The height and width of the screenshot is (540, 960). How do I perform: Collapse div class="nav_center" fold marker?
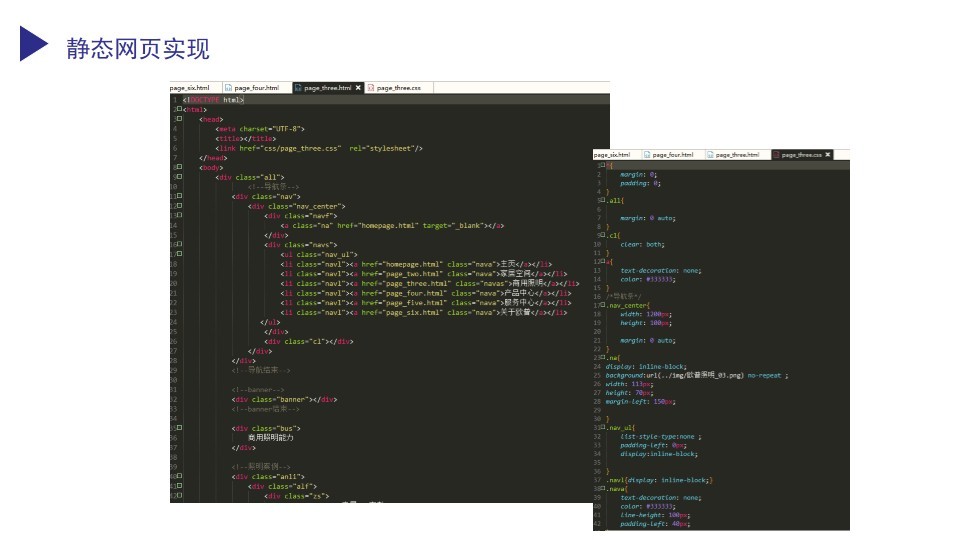(179, 206)
